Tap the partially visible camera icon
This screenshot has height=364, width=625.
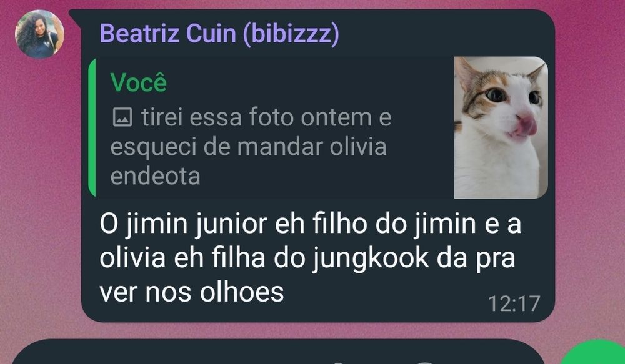426,362
